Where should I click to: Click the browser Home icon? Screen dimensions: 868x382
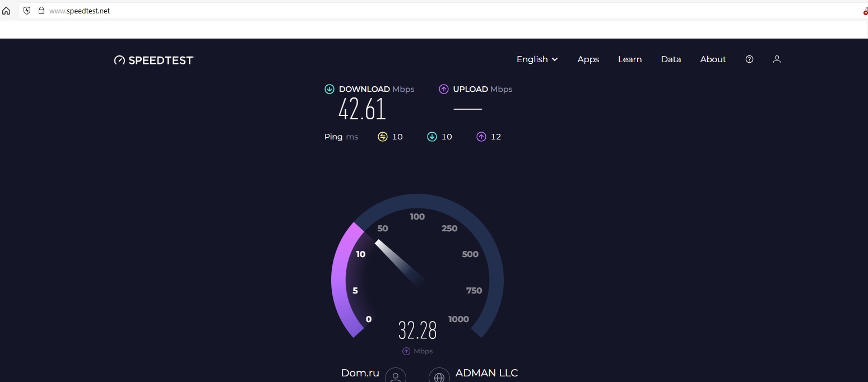point(7,11)
